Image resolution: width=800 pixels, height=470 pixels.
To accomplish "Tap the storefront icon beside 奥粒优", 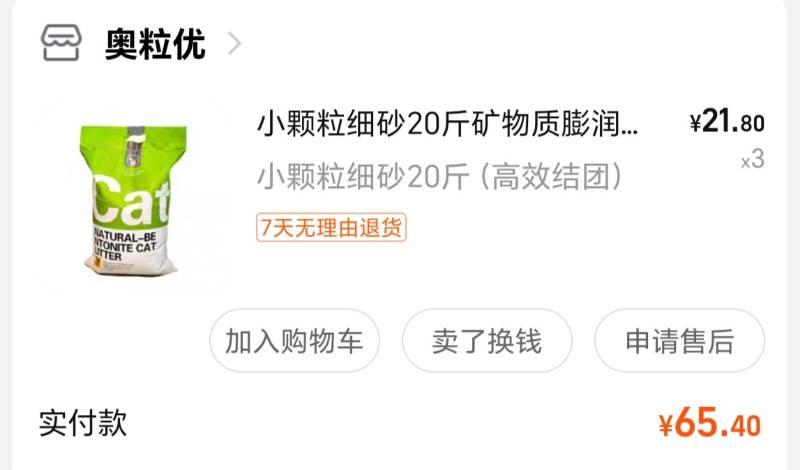I will coord(61,43).
